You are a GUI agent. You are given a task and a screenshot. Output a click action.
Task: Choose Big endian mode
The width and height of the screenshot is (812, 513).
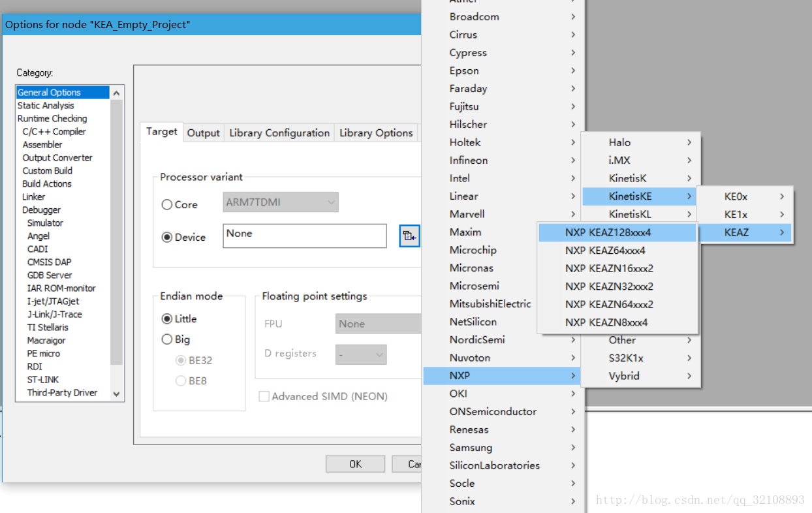pyautogui.click(x=167, y=339)
